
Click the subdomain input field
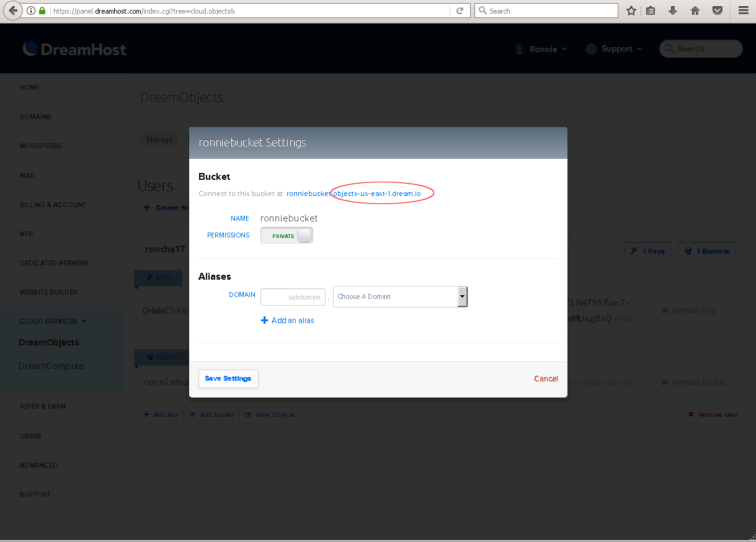[x=293, y=297]
